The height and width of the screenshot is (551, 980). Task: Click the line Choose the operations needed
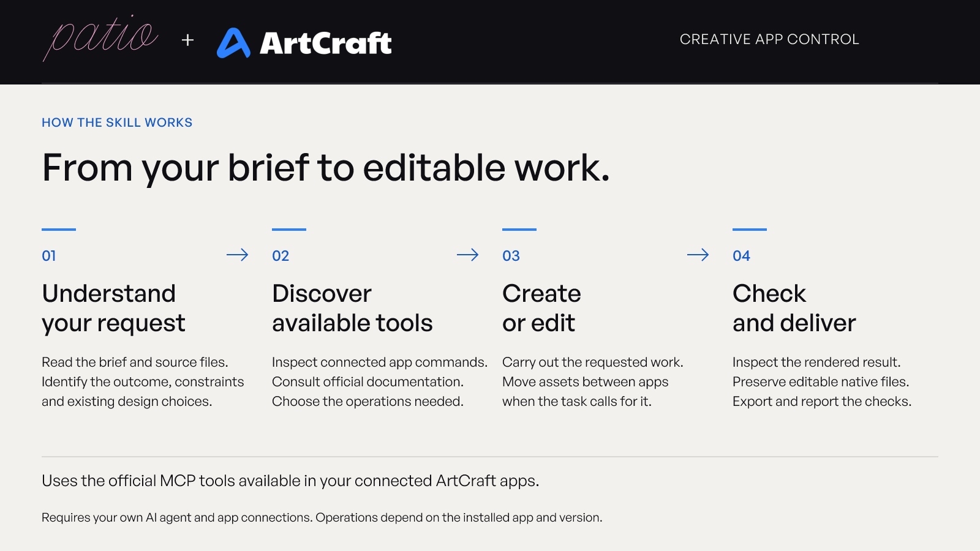[367, 402]
